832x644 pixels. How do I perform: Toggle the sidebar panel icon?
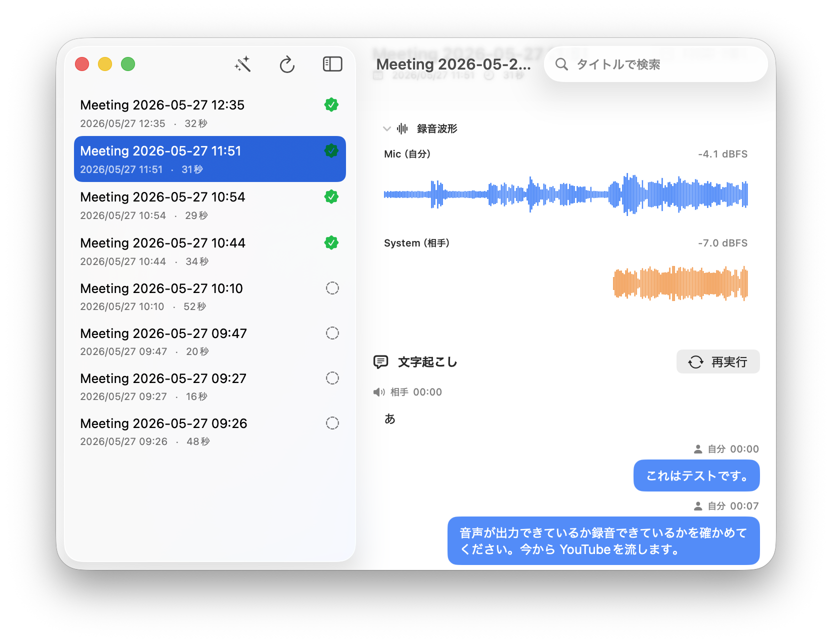click(x=332, y=64)
